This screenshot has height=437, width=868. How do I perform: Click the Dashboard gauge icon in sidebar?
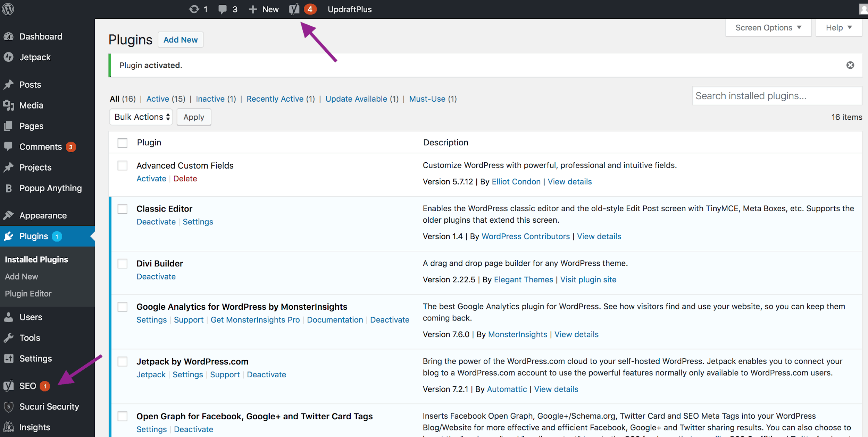(x=9, y=36)
